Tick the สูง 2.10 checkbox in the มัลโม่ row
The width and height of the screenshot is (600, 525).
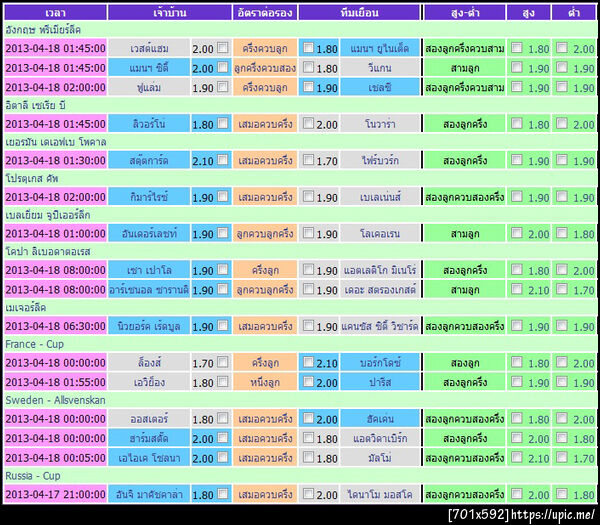(517, 457)
